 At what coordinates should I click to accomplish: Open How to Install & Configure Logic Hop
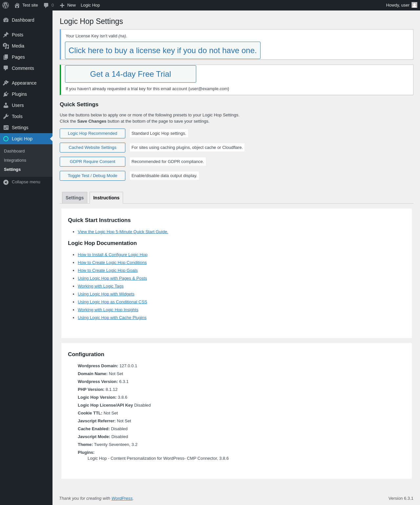[113, 255]
